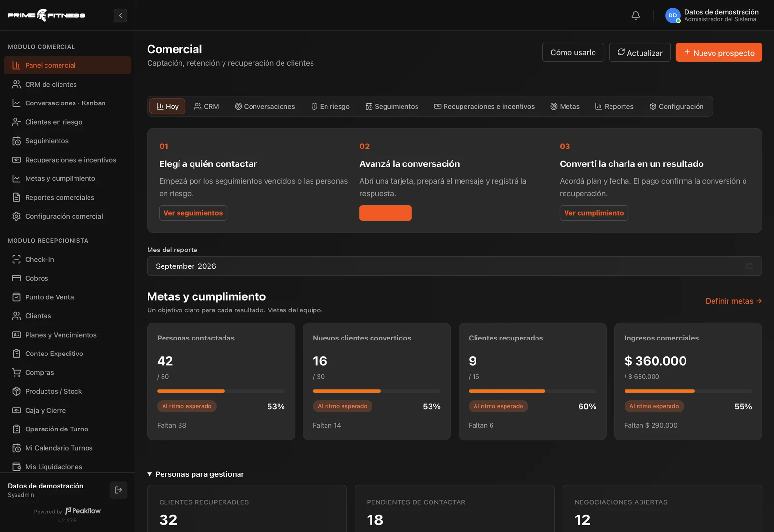Viewport: 774px width, 532px height.
Task: Click the Configuración comercial gear icon
Action: click(16, 216)
